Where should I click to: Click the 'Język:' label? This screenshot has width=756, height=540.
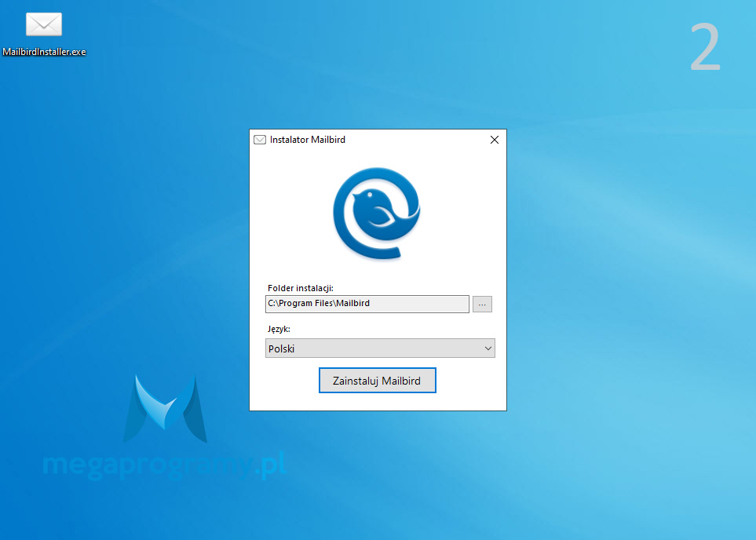279,330
